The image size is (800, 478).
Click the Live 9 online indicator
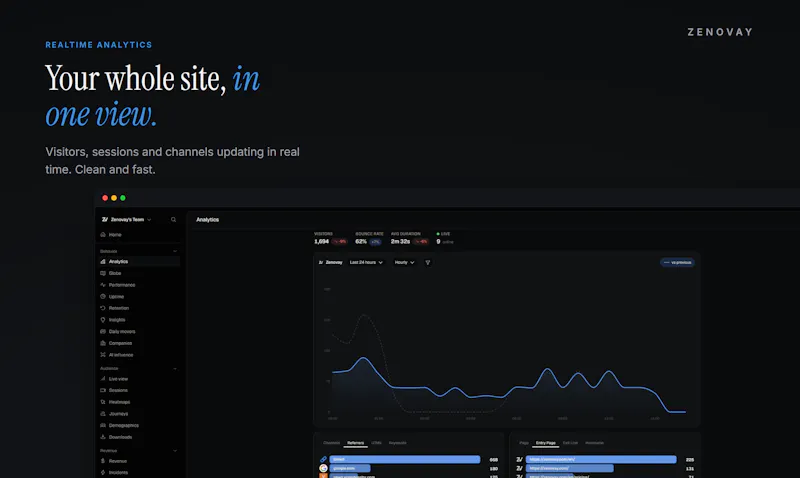pos(445,238)
